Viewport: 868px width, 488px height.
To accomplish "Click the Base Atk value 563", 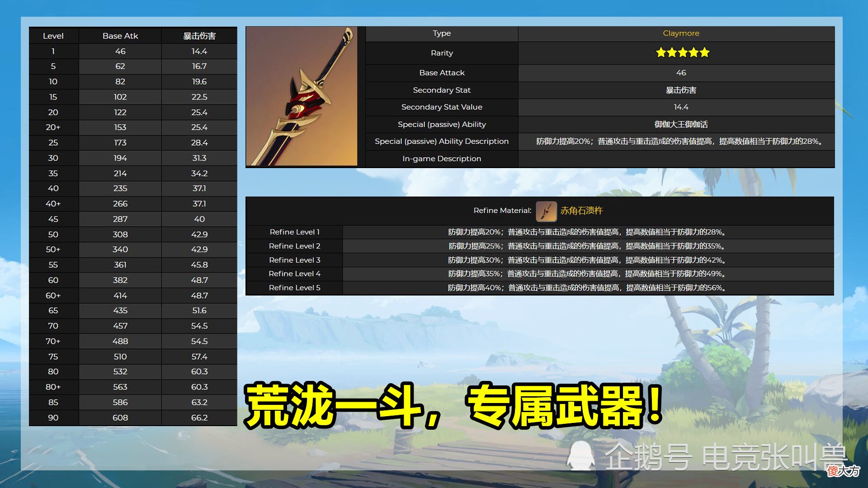I will coord(120,387).
